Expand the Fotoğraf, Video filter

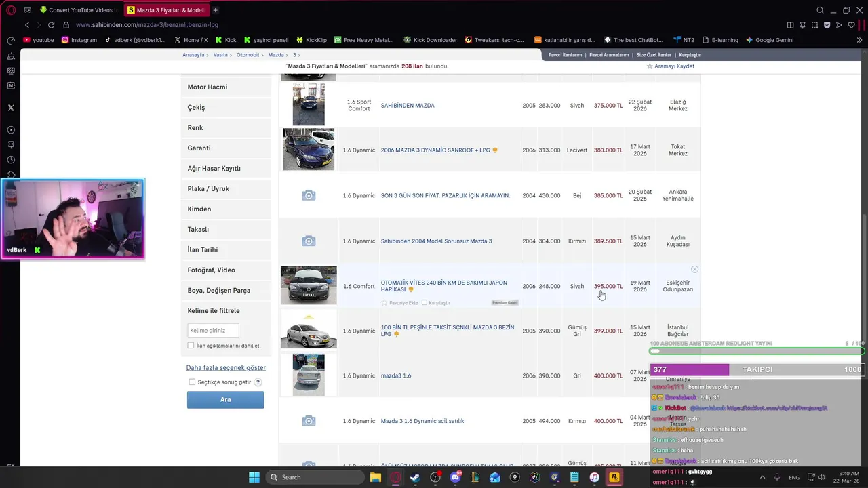(226, 270)
